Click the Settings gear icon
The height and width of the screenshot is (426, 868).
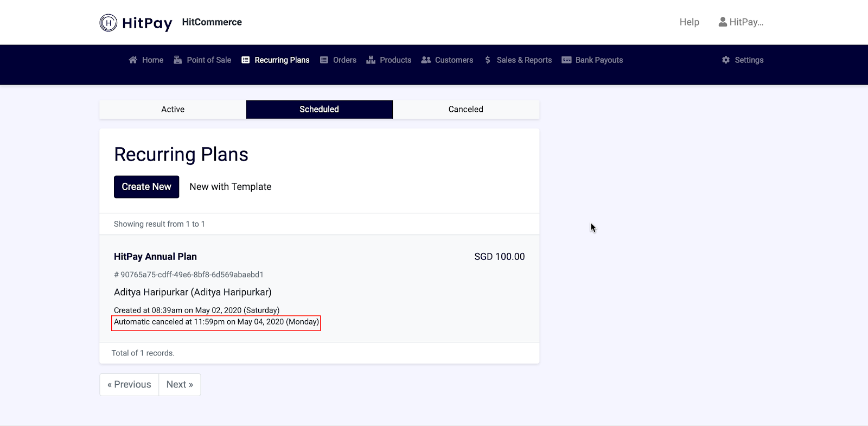(726, 60)
